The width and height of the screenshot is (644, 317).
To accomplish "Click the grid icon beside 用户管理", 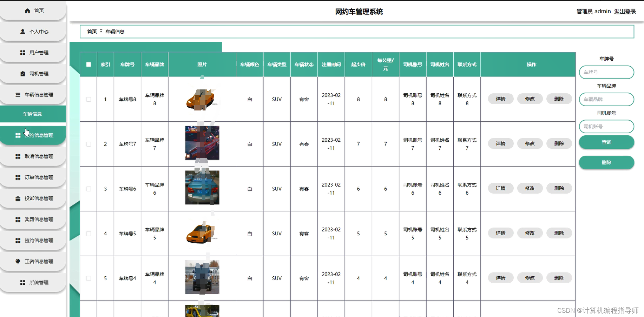I will tap(22, 53).
